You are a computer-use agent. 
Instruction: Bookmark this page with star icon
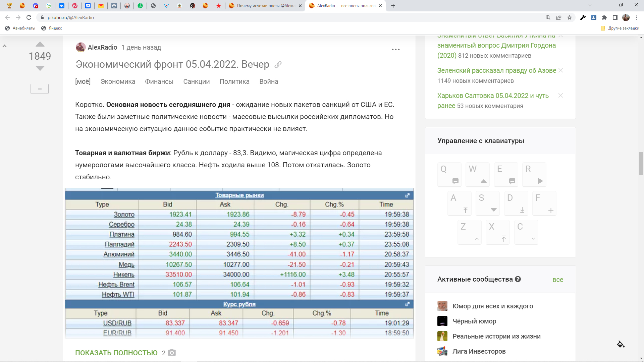(569, 17)
